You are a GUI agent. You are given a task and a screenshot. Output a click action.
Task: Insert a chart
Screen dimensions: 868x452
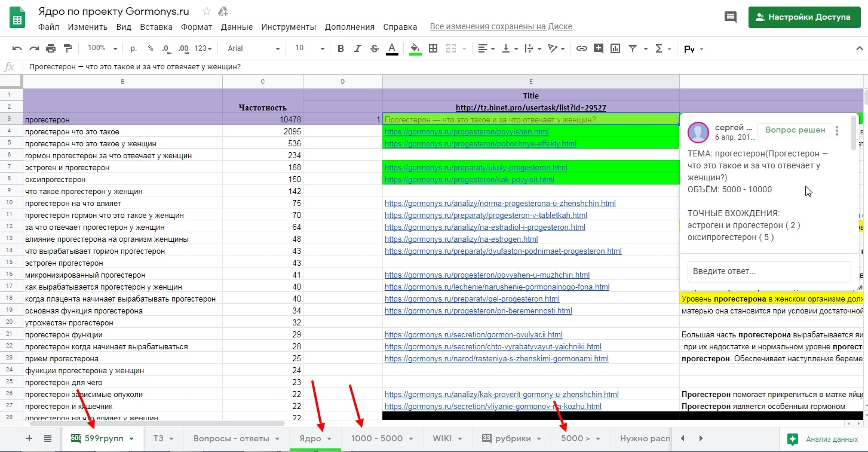click(x=615, y=48)
